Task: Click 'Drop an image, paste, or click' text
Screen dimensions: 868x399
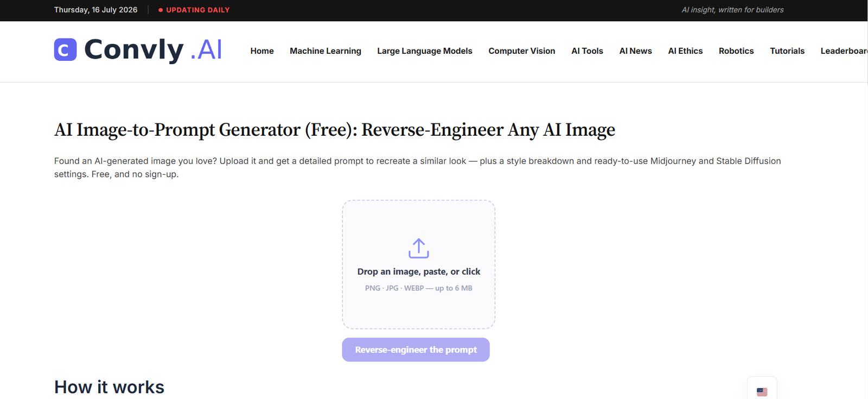Action: coord(419,271)
